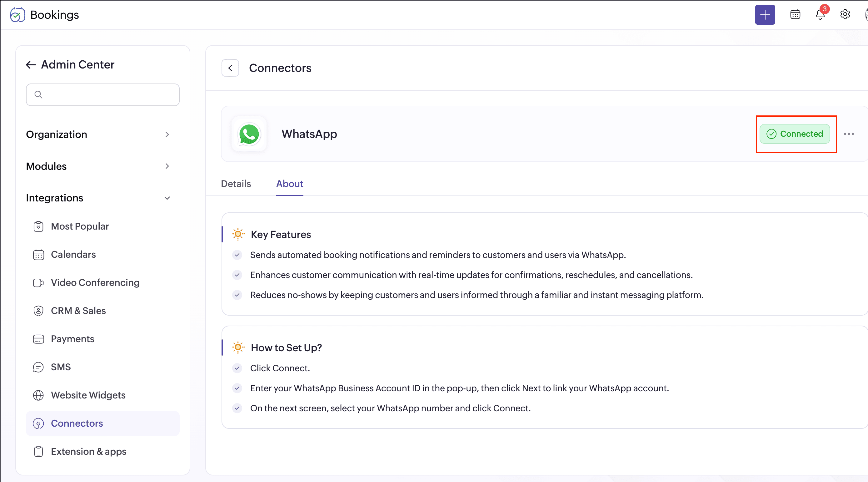Image resolution: width=868 pixels, height=482 pixels.
Task: Click the Bookings logo icon
Action: tap(17, 15)
